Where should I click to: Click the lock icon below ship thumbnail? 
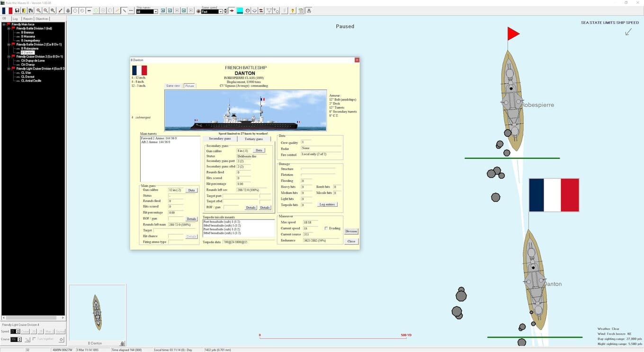click(x=122, y=343)
